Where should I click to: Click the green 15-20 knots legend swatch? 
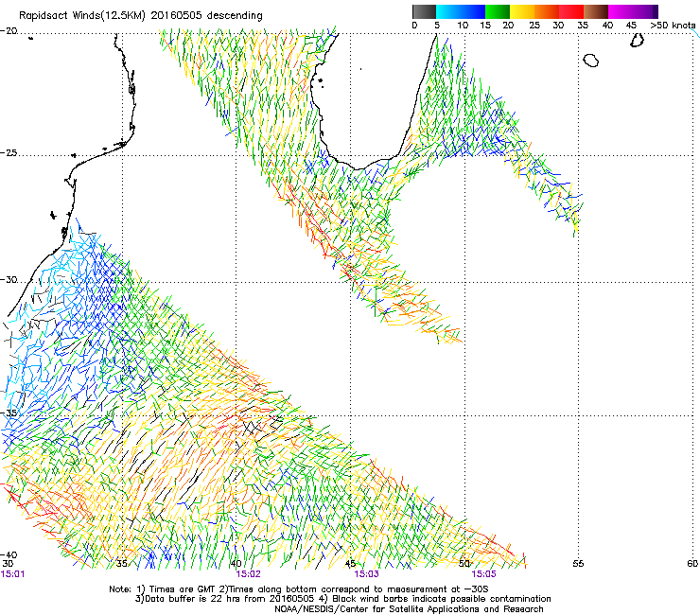(498, 11)
